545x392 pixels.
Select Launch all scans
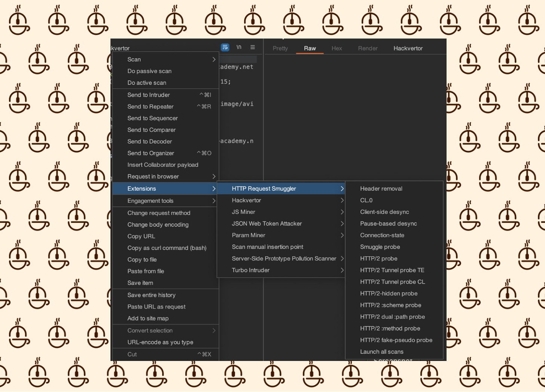pyautogui.click(x=394, y=352)
